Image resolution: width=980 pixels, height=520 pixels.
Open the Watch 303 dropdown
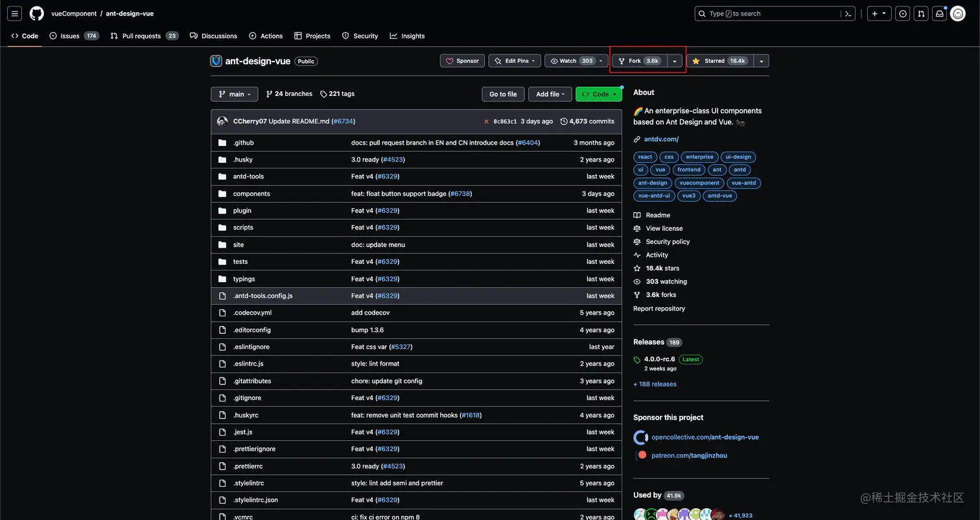pos(577,61)
